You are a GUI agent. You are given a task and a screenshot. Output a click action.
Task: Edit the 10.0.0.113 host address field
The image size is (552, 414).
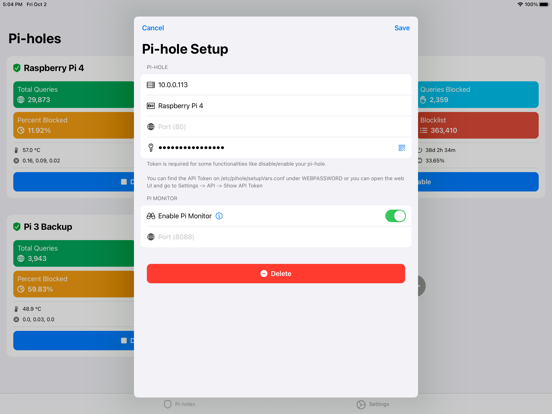[x=276, y=84]
